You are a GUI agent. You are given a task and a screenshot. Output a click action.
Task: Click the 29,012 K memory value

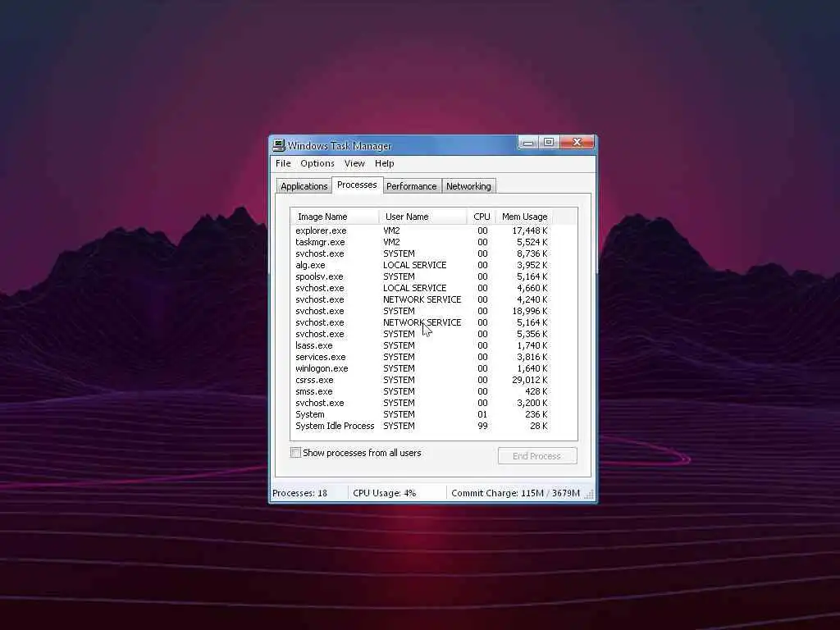[529, 381]
